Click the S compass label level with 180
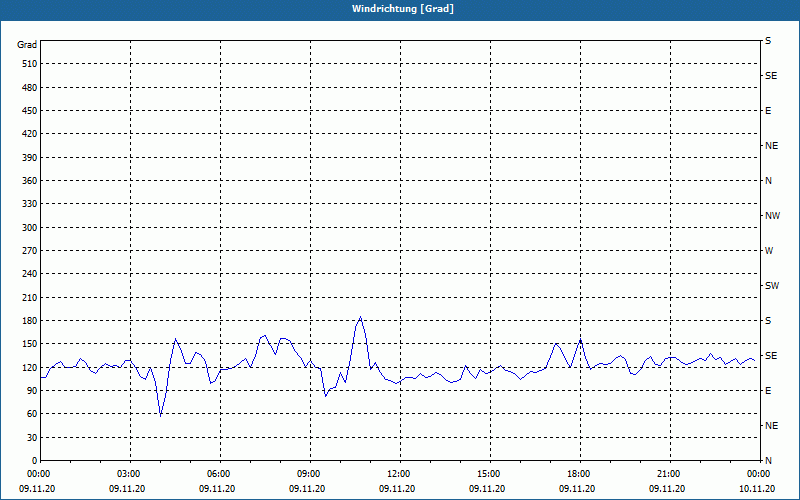The image size is (800, 500). 768,321
